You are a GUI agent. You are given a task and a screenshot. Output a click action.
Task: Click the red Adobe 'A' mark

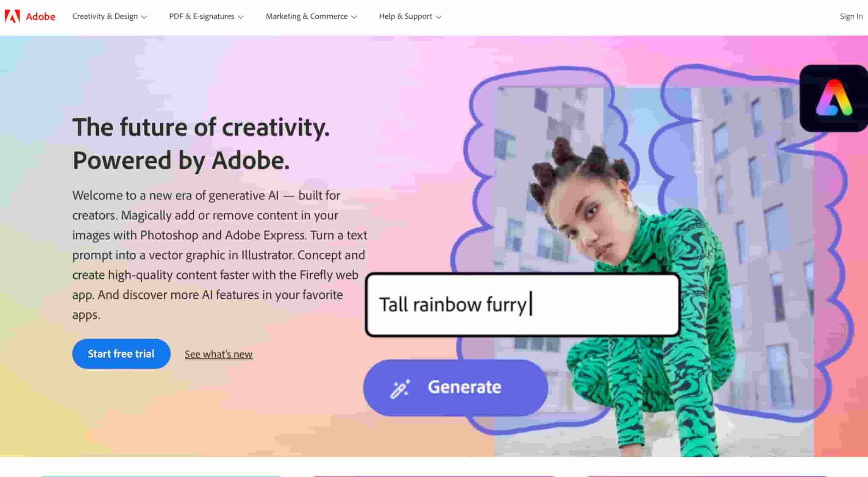(13, 16)
